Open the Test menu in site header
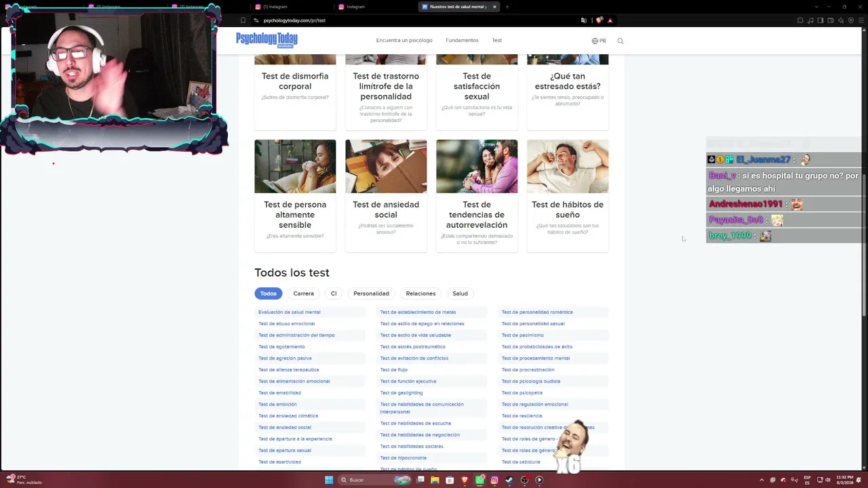Image resolution: width=868 pixels, height=488 pixels. point(497,41)
